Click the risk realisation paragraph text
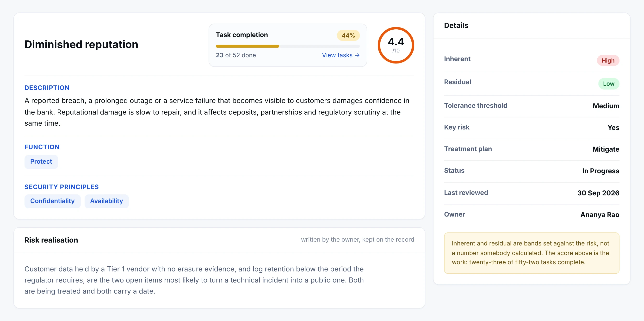 click(x=194, y=280)
